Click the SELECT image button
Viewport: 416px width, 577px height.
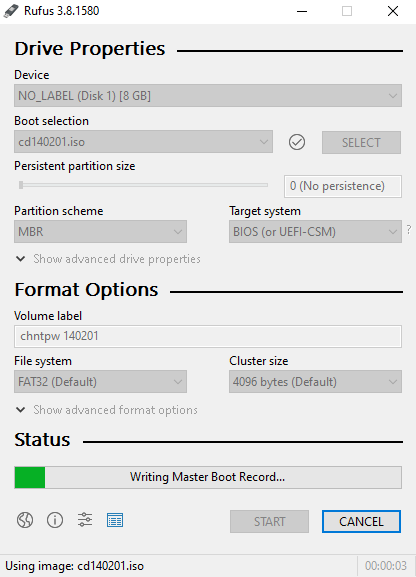click(361, 142)
